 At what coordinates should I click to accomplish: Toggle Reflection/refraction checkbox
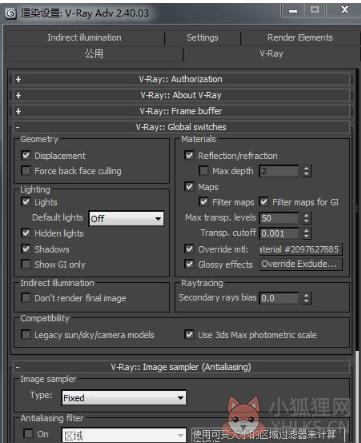click(x=189, y=155)
